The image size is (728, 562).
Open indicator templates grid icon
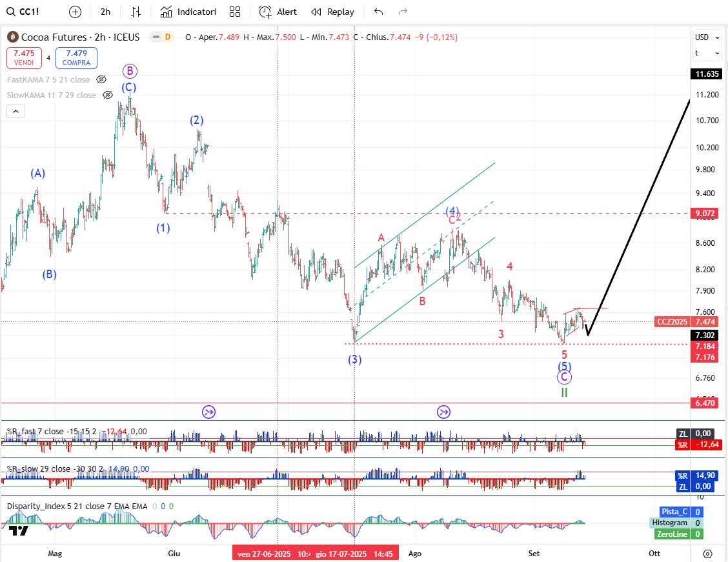(x=235, y=12)
